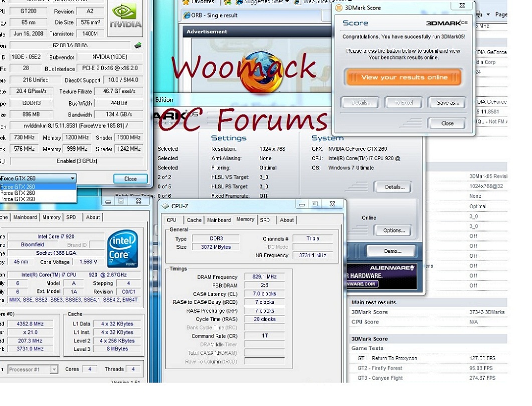
Task: Click the Save as... button in 3DMark Score
Action: [448, 103]
